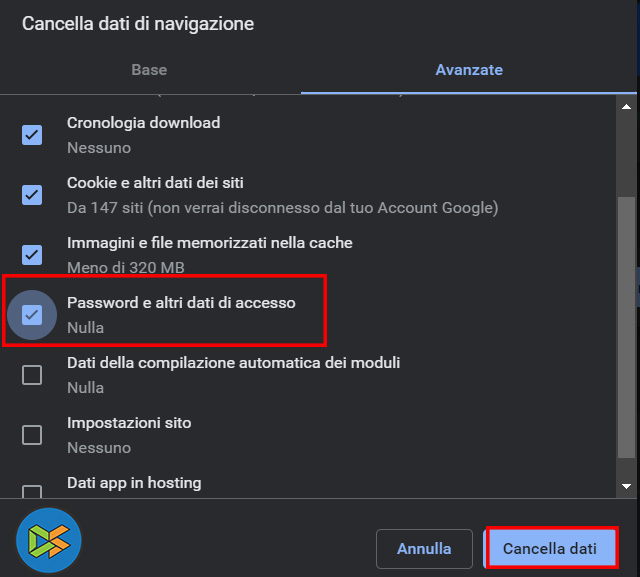Screen dimensions: 640x577
Task: Click the Cronologia download label
Action: point(143,123)
